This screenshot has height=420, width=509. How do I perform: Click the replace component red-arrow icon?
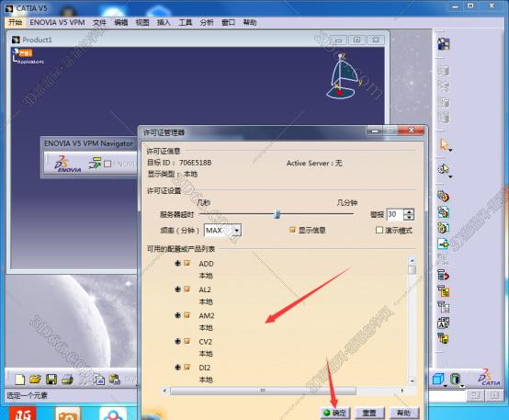pyautogui.click(x=443, y=275)
